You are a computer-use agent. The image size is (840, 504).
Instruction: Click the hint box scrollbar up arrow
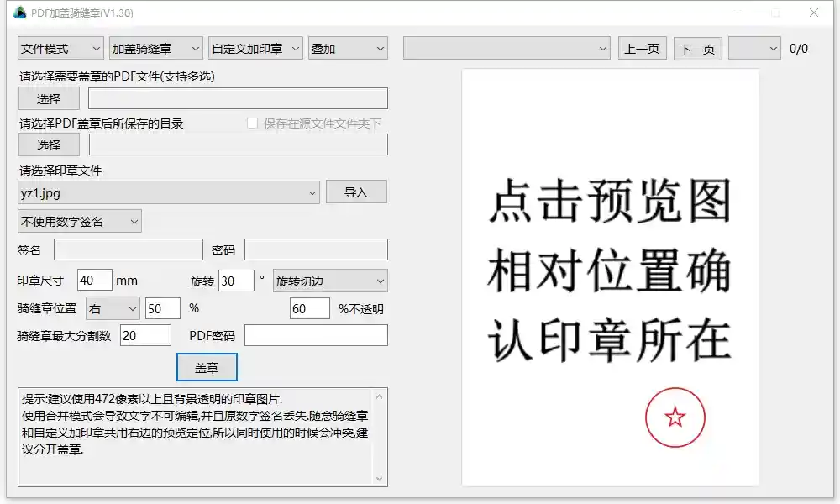pos(380,396)
